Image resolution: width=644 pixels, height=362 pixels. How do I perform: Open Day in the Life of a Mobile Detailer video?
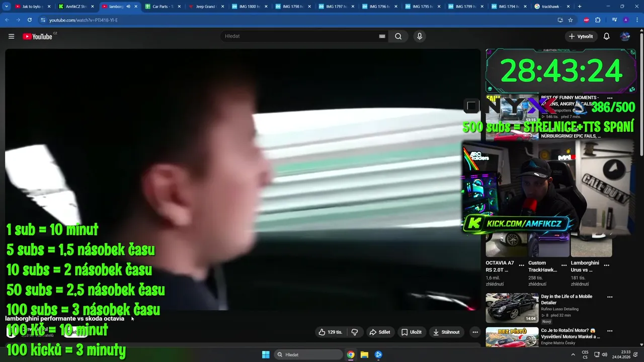(x=567, y=300)
